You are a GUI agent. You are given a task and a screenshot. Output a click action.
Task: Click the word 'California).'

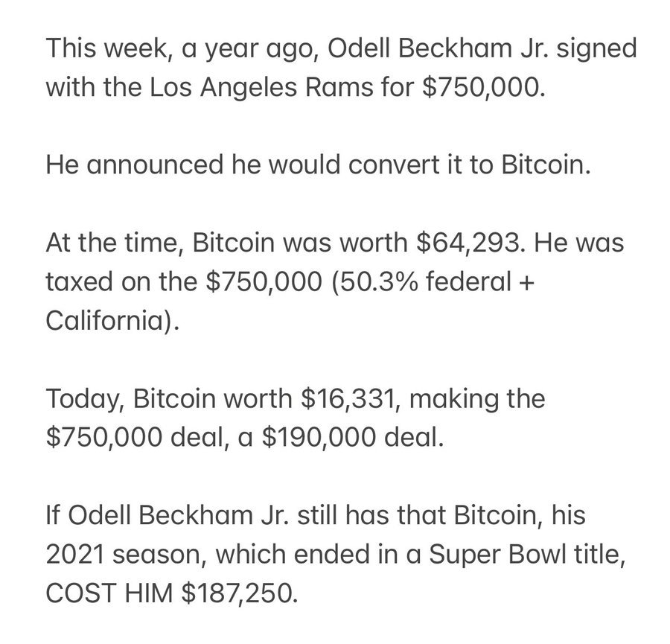(x=112, y=322)
